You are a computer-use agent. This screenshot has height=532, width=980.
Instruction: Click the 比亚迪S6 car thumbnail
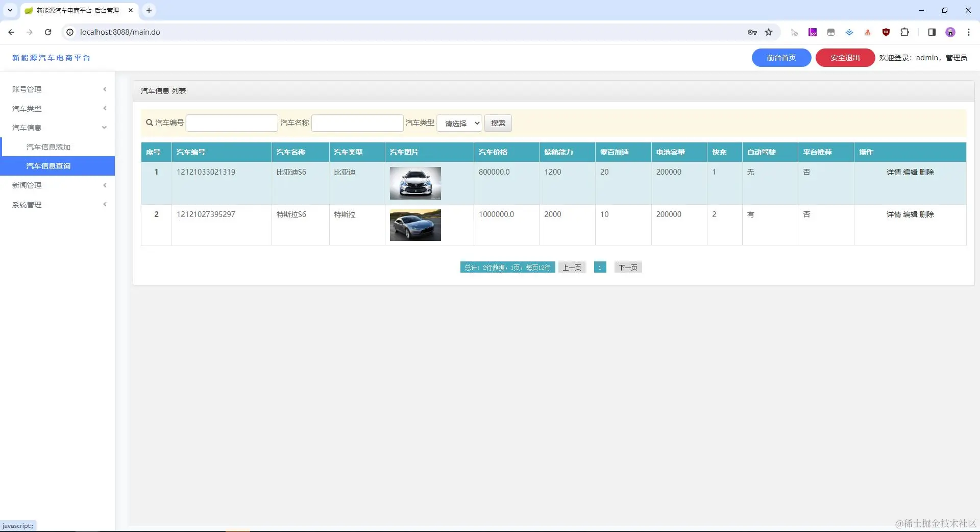pyautogui.click(x=415, y=183)
